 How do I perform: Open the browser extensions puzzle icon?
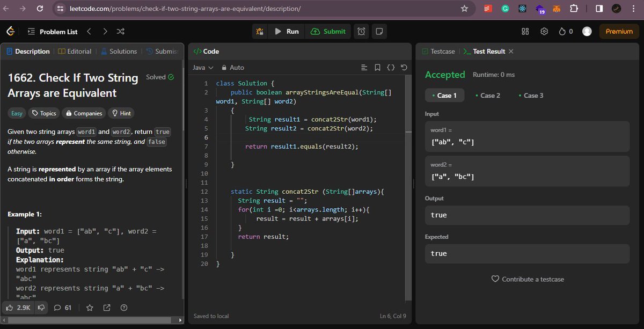pyautogui.click(x=574, y=9)
